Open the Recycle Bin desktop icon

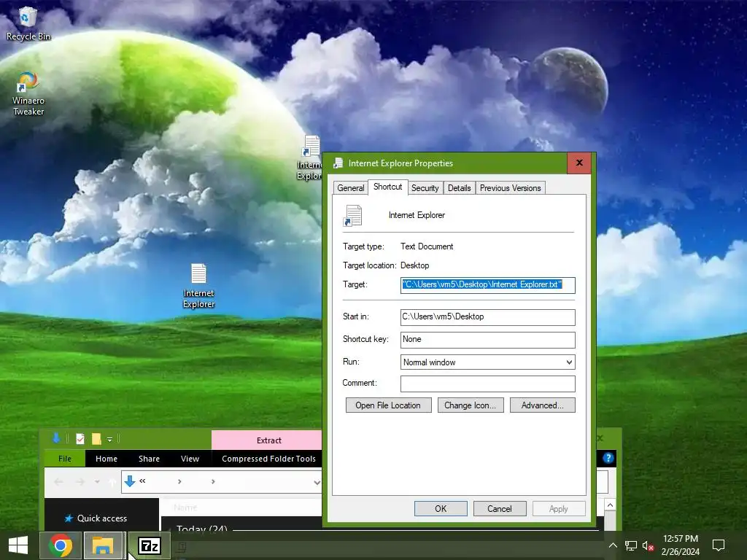tap(28, 24)
